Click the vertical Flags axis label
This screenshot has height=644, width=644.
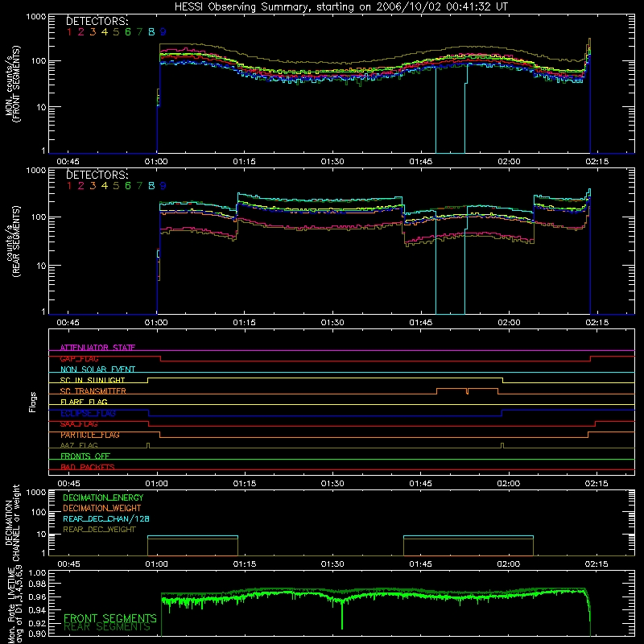click(x=33, y=402)
